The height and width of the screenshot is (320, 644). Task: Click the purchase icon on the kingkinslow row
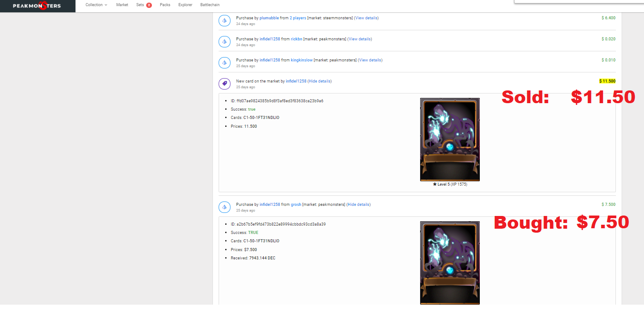(x=224, y=63)
